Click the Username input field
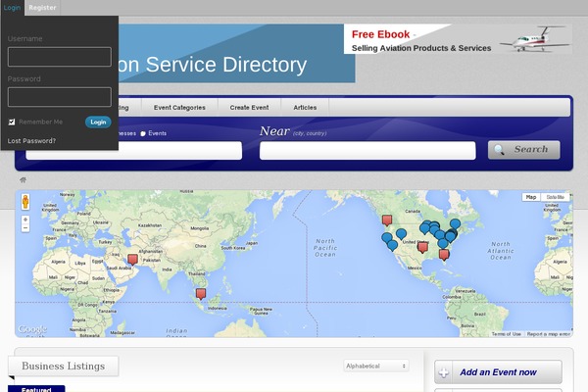 [x=60, y=57]
